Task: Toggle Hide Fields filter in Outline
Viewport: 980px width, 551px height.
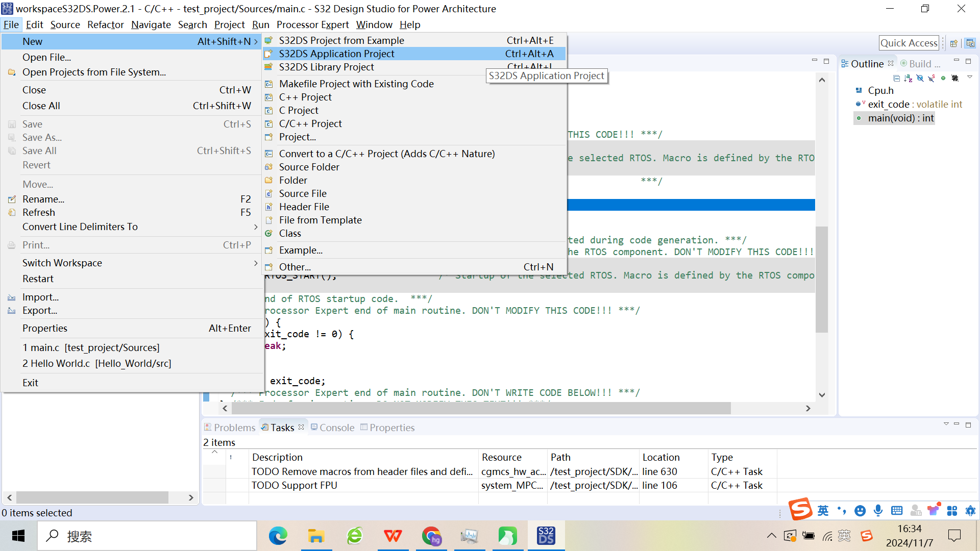Action: [920, 78]
